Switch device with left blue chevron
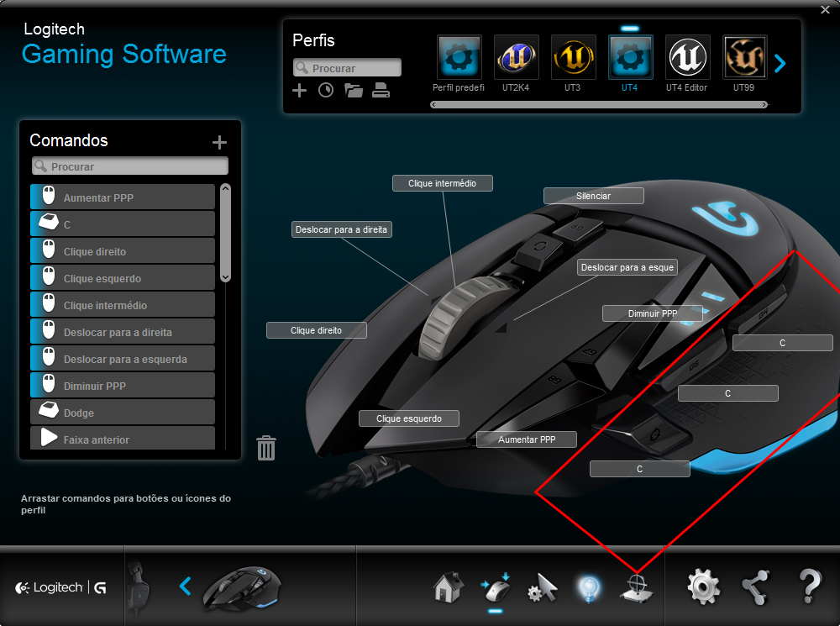The height and width of the screenshot is (626, 840). point(186,587)
